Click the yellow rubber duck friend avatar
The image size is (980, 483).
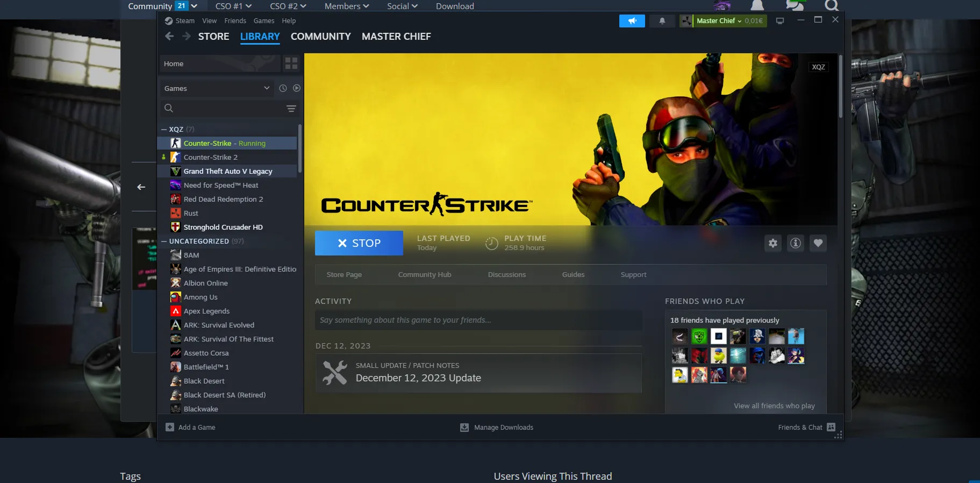(x=719, y=356)
